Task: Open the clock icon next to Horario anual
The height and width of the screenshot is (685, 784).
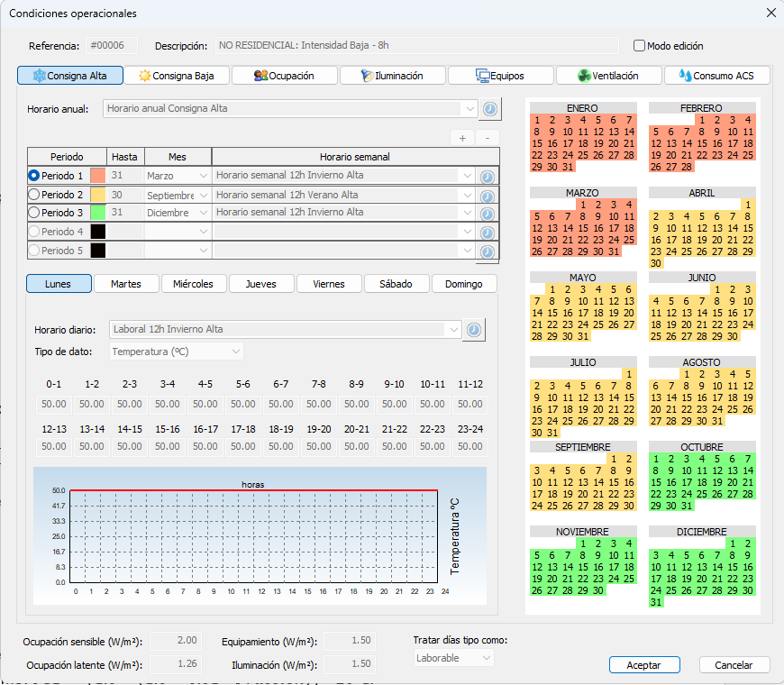Action: coord(490,109)
